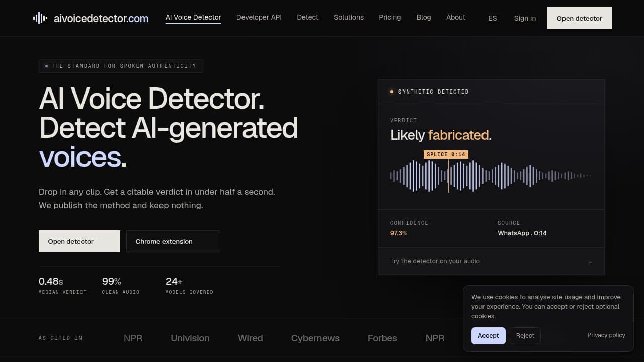Click the 99% clean audio stat
The image size is (644, 362).
pyautogui.click(x=121, y=285)
